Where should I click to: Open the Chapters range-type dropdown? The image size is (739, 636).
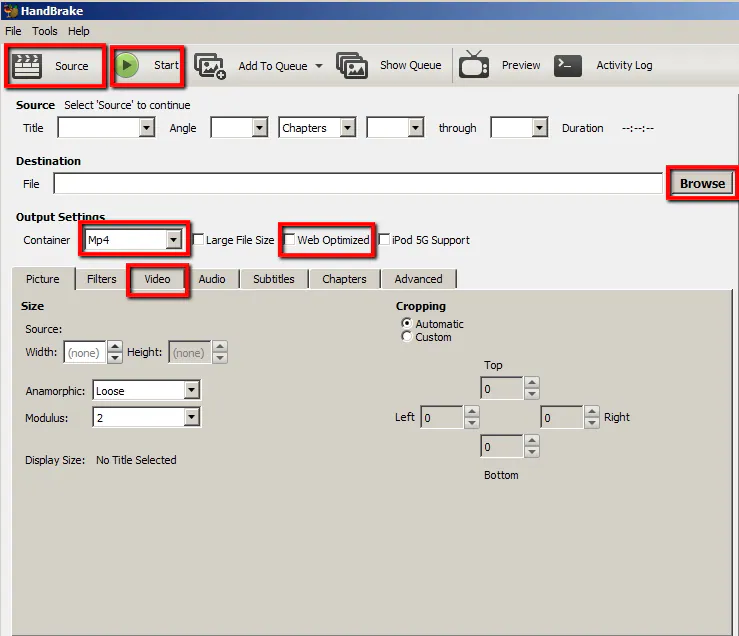(x=348, y=128)
